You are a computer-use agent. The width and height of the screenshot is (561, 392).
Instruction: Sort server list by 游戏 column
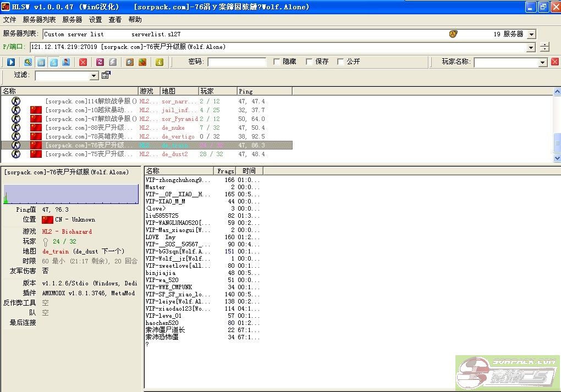[x=149, y=91]
